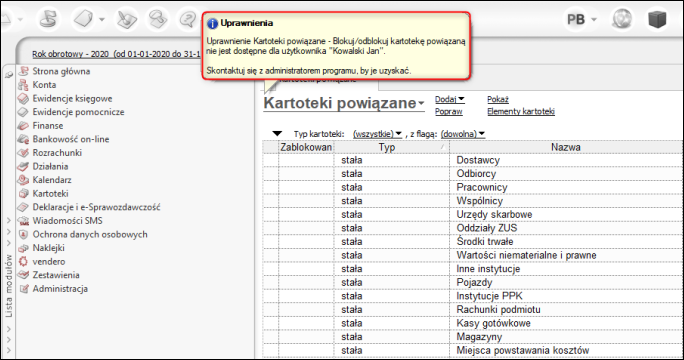Screen dimensions: 684x360
Task: Collapse the filter bar black triangle
Action: [x=277, y=134]
